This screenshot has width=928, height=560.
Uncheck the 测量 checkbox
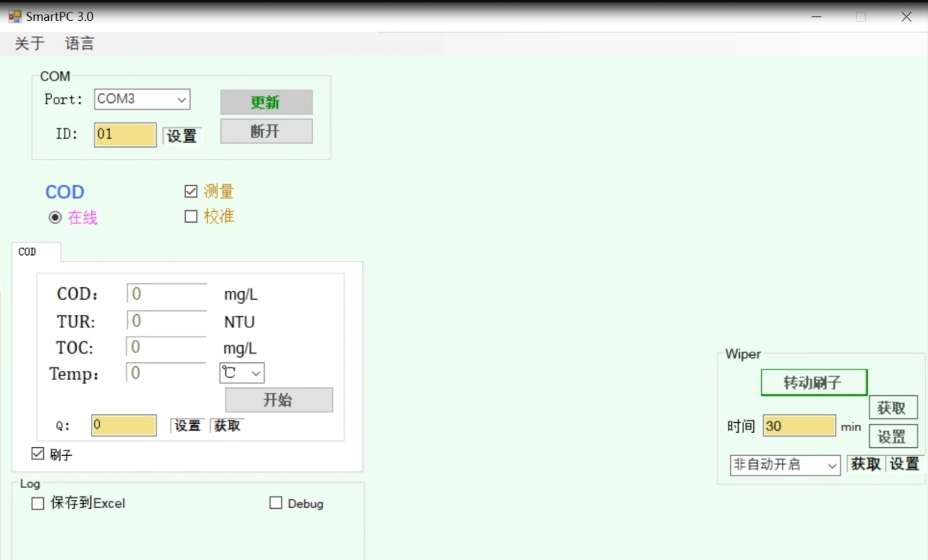pos(191,192)
